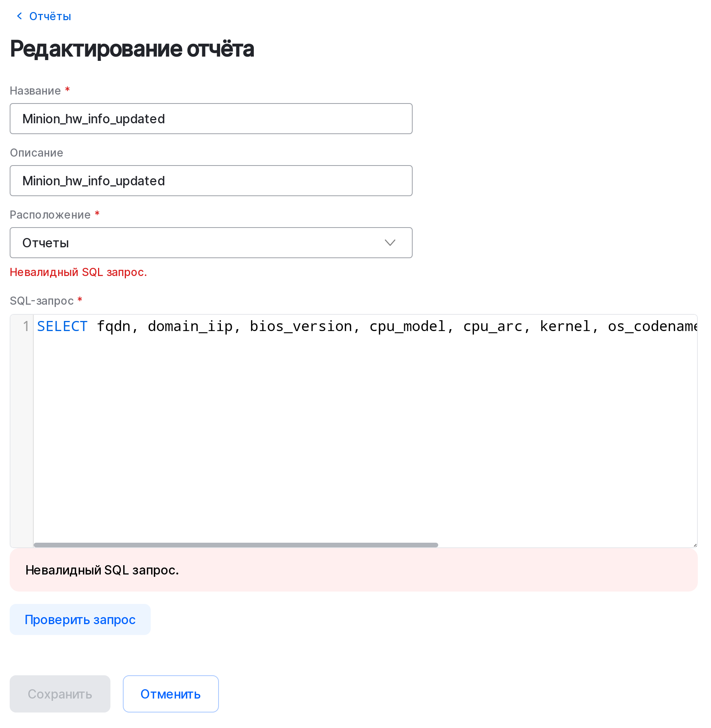The image size is (711, 728).
Task: Click on cpu_model in the SQL query
Action: (407, 326)
